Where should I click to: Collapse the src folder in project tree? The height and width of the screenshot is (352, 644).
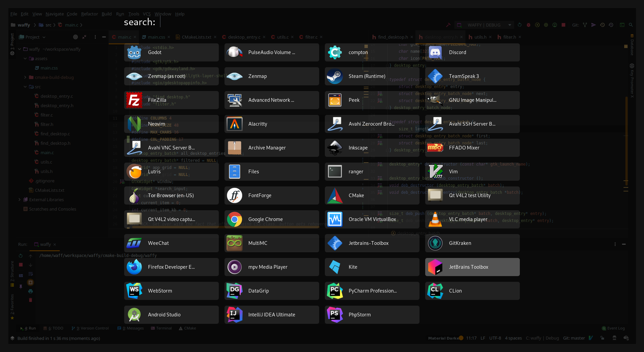tap(25, 87)
